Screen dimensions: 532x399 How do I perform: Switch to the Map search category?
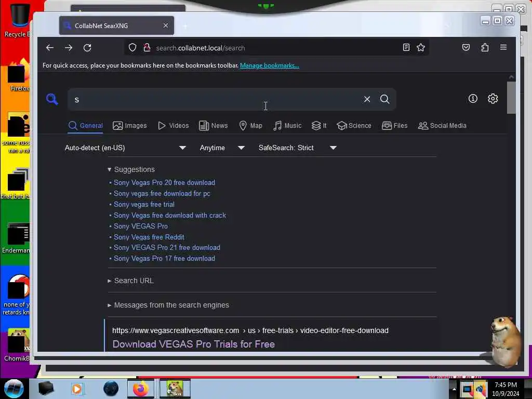(250, 126)
